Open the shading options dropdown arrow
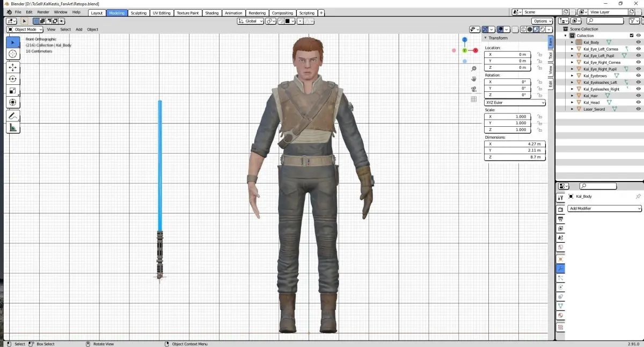Viewport: 644px width, 347px height. click(549, 30)
